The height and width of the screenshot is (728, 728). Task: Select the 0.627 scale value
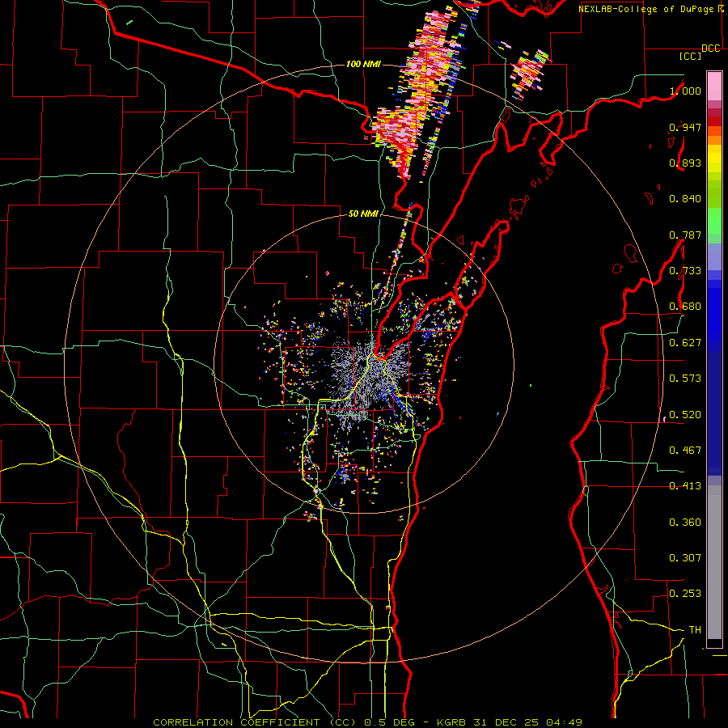685,343
